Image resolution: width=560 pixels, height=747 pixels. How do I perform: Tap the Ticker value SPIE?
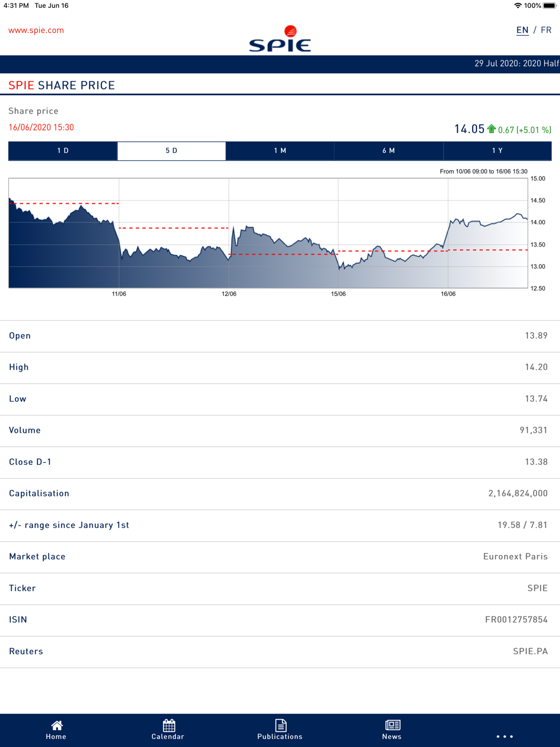pyautogui.click(x=538, y=588)
